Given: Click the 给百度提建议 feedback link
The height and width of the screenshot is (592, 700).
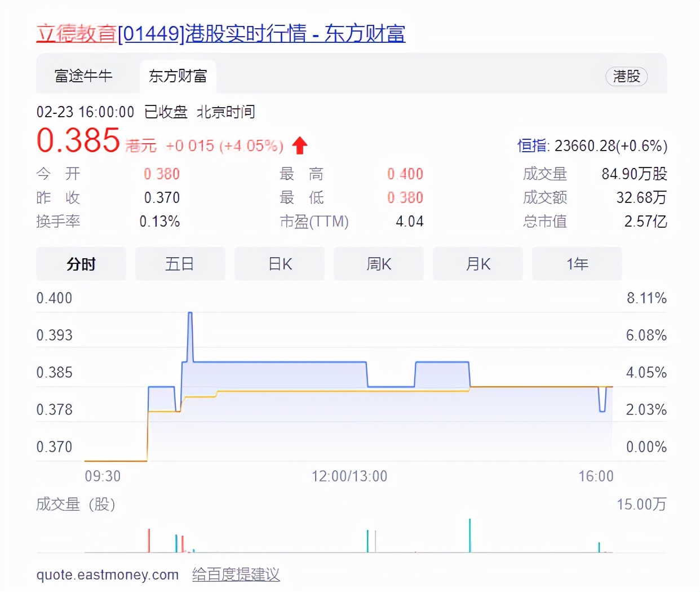Looking at the screenshot, I should pyautogui.click(x=236, y=575).
